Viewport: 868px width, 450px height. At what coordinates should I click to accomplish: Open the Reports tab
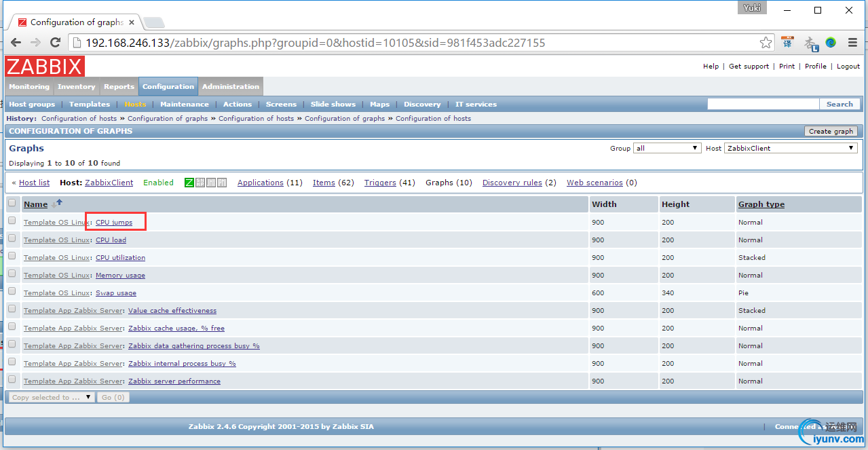pos(119,86)
